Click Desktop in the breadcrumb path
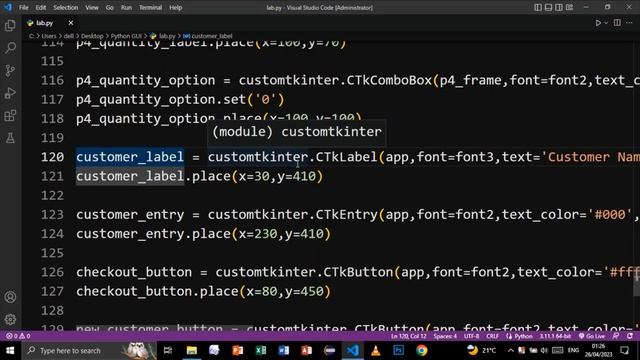640x360 pixels. 92,36
